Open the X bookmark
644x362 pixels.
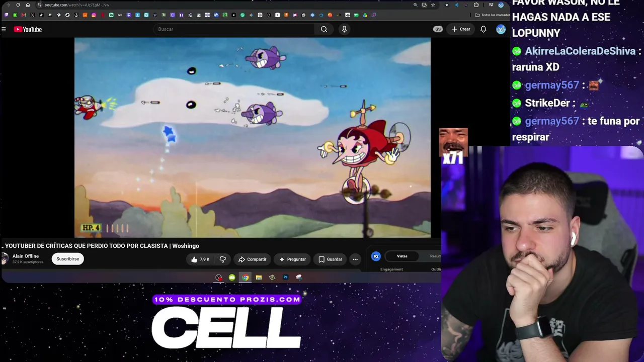33,15
